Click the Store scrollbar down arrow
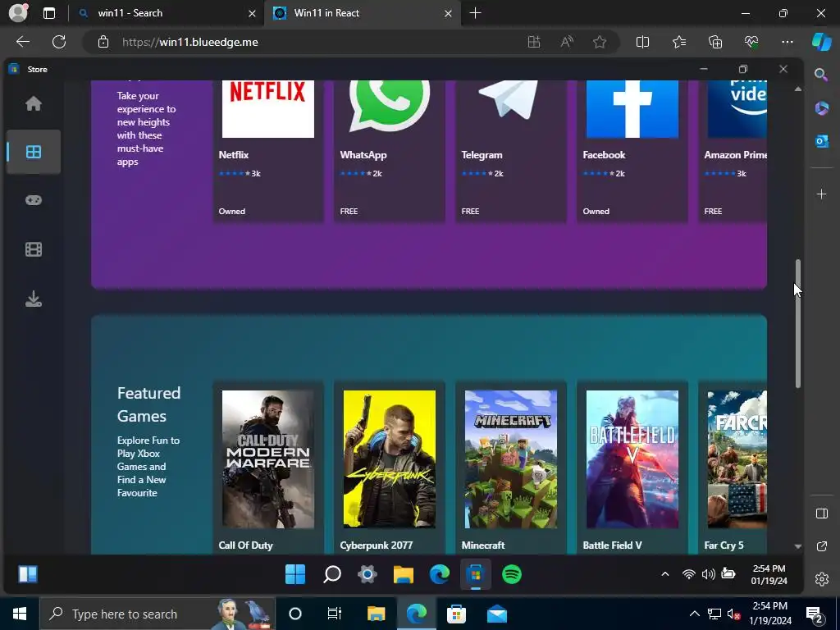 (x=797, y=546)
